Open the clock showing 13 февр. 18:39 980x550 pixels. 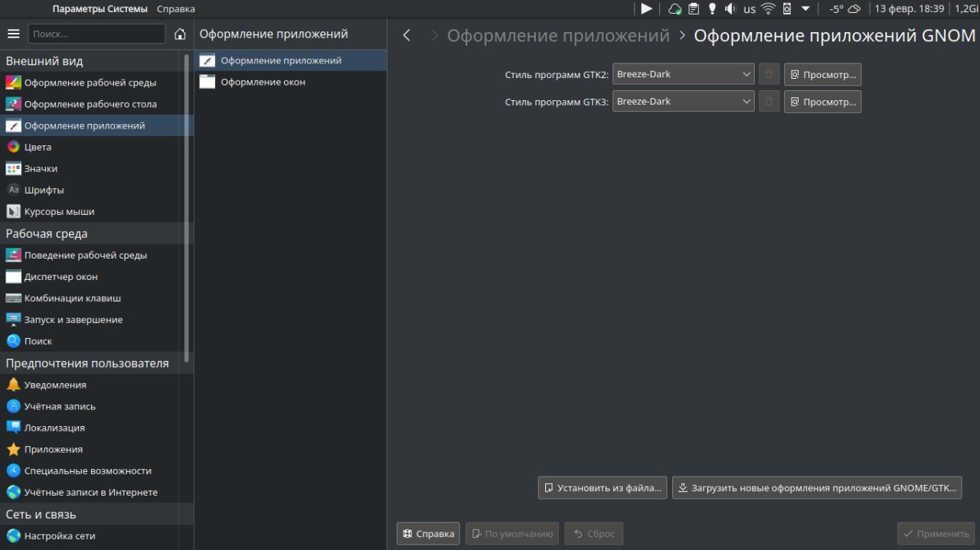910,9
